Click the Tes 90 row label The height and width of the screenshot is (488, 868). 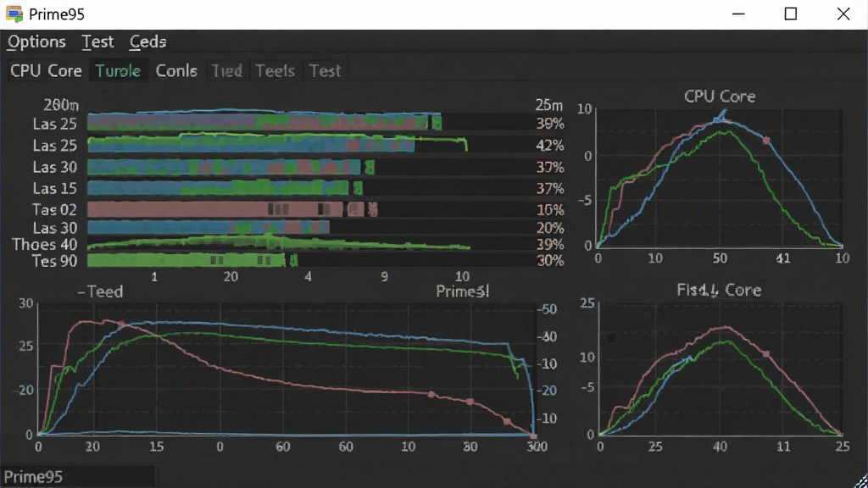click(x=54, y=261)
